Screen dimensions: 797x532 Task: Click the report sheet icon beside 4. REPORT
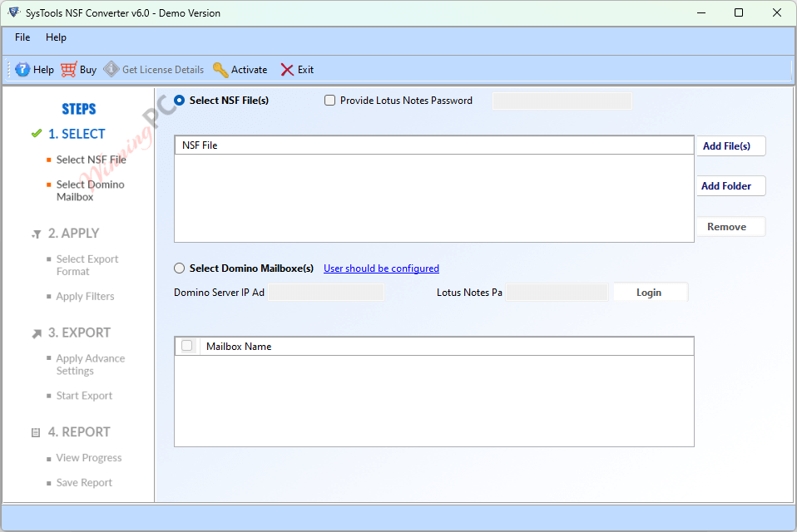(x=36, y=432)
